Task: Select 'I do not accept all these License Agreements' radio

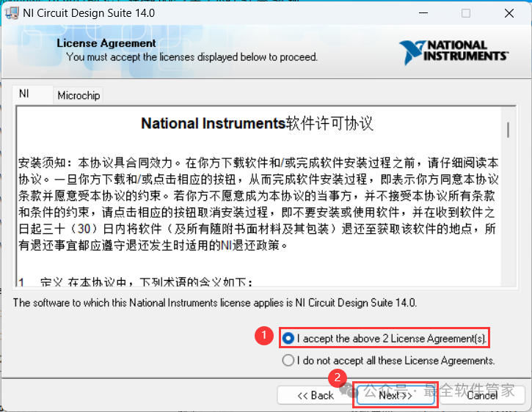Action: point(288,360)
